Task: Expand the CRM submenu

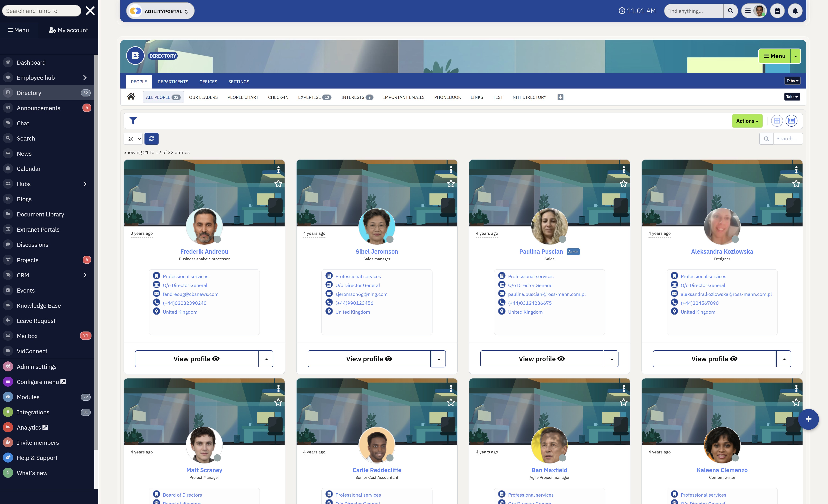Action: [85, 275]
